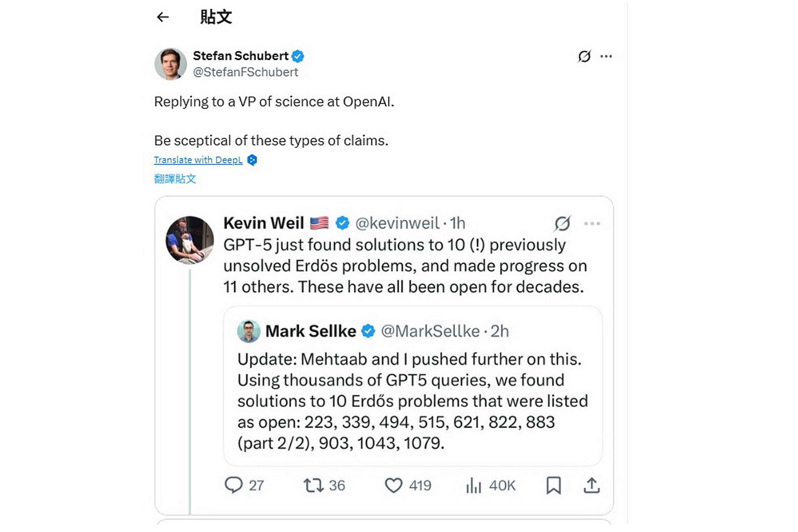Bookmark Kevin Weil's tweet
Image resolution: width=798 pixels, height=532 pixels.
click(553, 485)
